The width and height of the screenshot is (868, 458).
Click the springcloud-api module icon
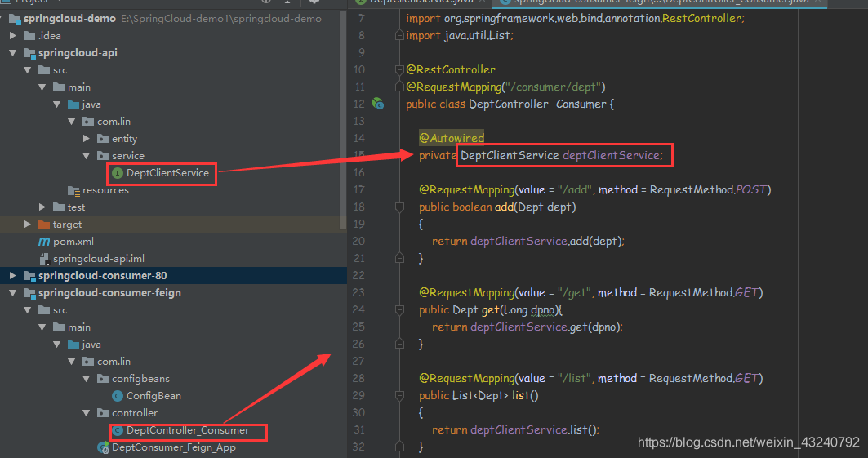[29, 53]
